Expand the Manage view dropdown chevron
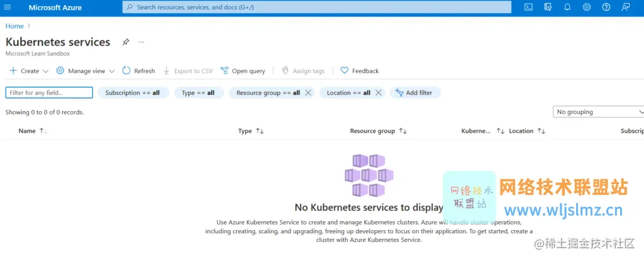Viewport: 644px width, 259px height. pos(112,71)
